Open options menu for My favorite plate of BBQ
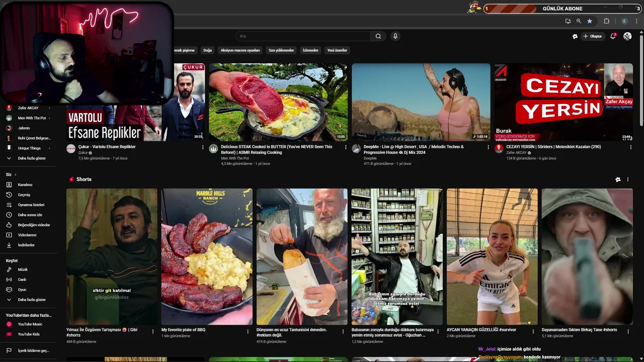Image resolution: width=644 pixels, height=362 pixels. [248, 331]
